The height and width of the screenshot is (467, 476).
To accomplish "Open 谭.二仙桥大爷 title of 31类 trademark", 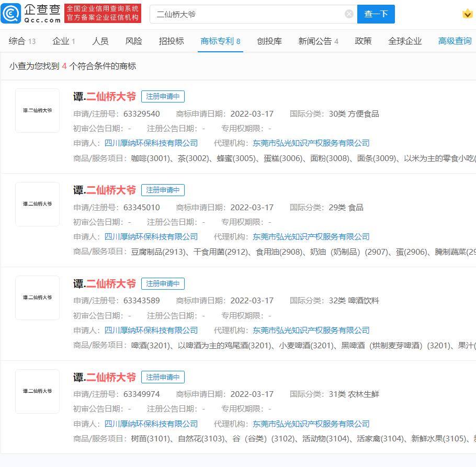I will pyautogui.click(x=105, y=377).
